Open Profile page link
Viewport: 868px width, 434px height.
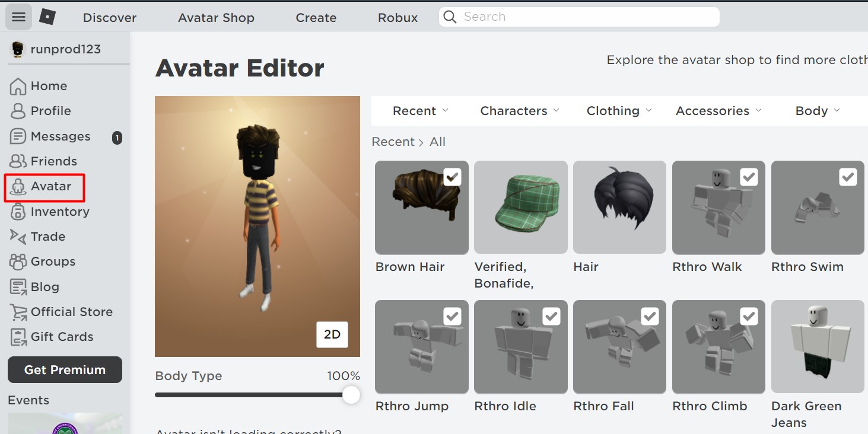point(51,111)
